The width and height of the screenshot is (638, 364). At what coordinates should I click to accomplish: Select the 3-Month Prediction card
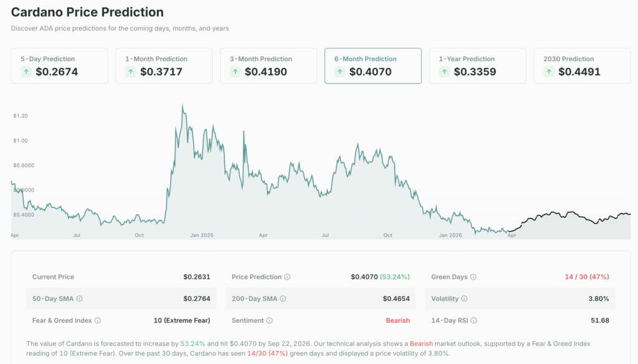[268, 65]
